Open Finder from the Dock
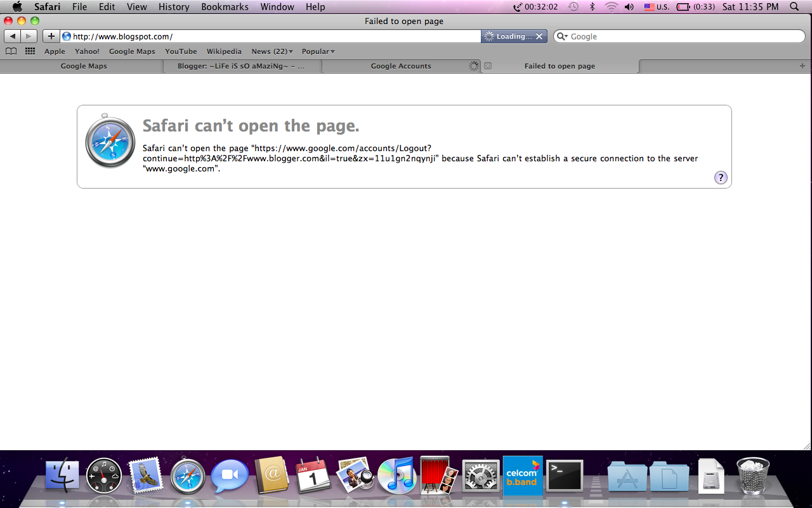The image size is (812, 508). click(x=62, y=476)
